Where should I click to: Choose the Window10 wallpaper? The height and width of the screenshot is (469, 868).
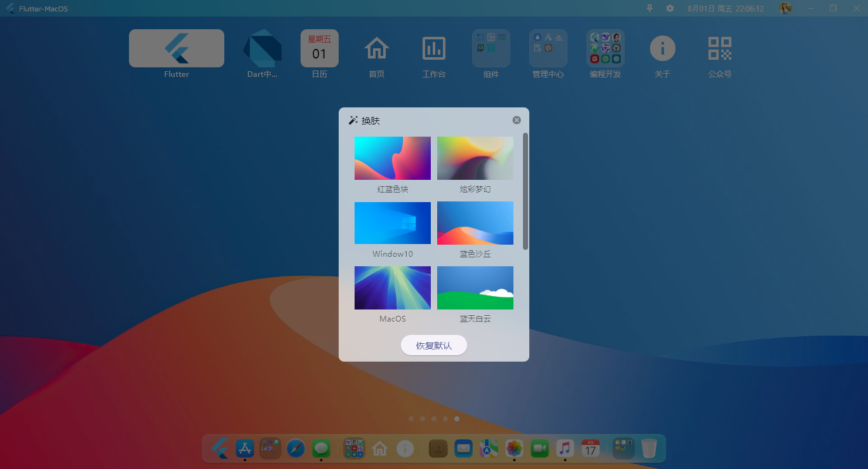393,223
